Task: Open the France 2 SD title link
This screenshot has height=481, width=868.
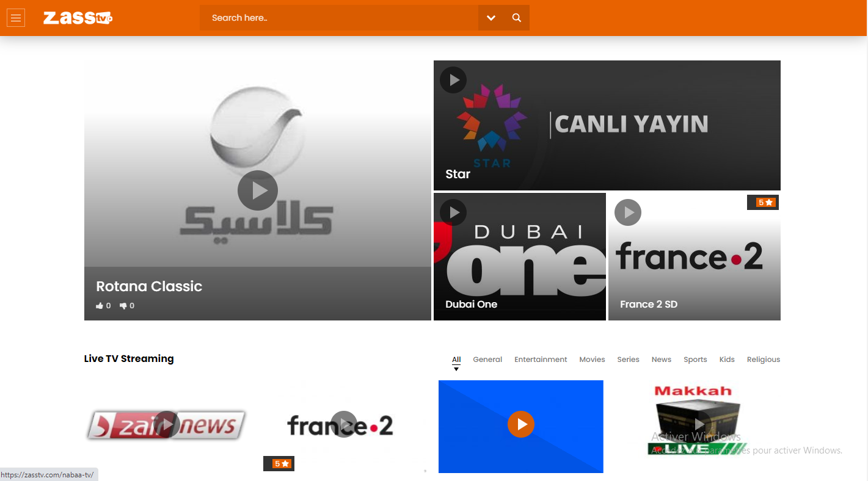Action: (649, 304)
